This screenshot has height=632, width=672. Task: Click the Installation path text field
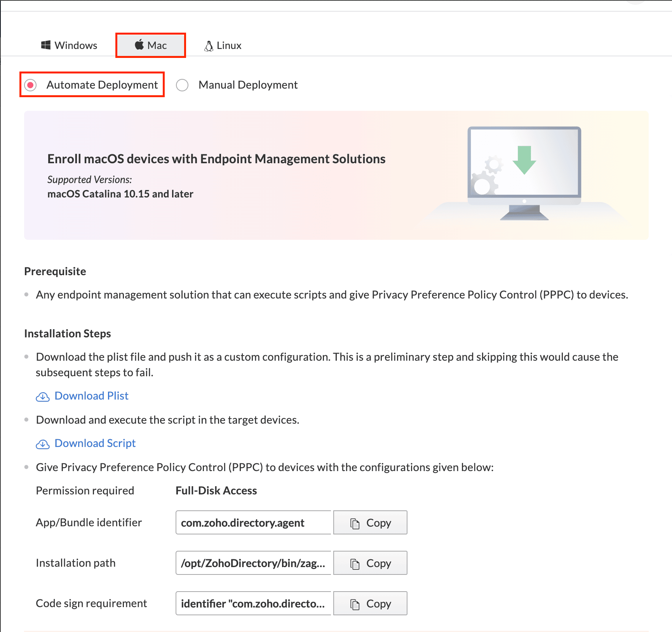click(253, 563)
